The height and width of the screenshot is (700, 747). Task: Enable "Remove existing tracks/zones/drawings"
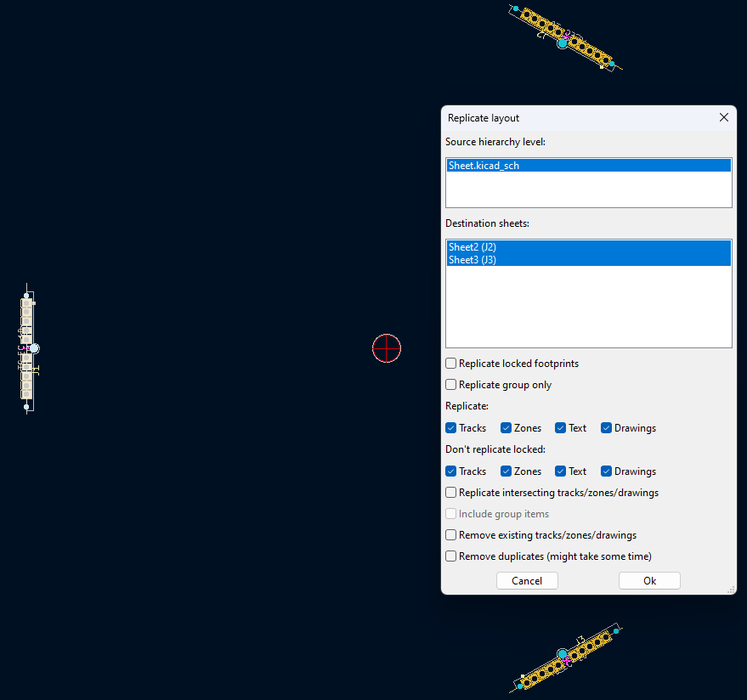point(450,534)
